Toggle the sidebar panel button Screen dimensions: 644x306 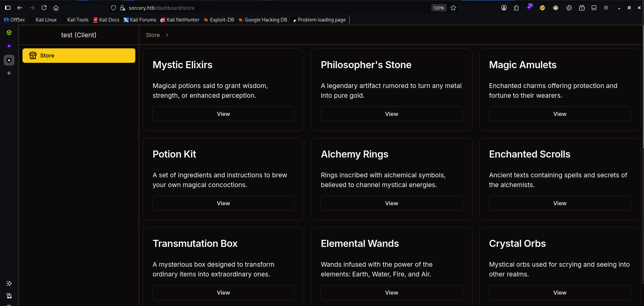(x=8, y=8)
